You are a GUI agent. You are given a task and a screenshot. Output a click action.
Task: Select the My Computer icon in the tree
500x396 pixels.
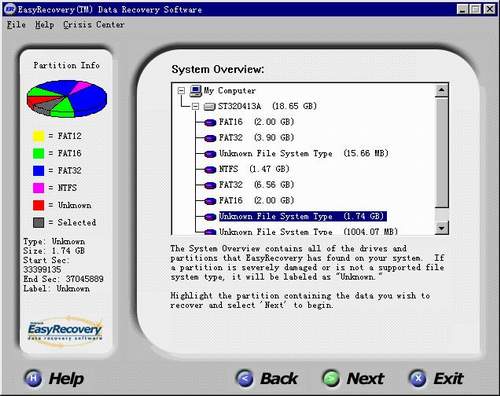point(196,91)
